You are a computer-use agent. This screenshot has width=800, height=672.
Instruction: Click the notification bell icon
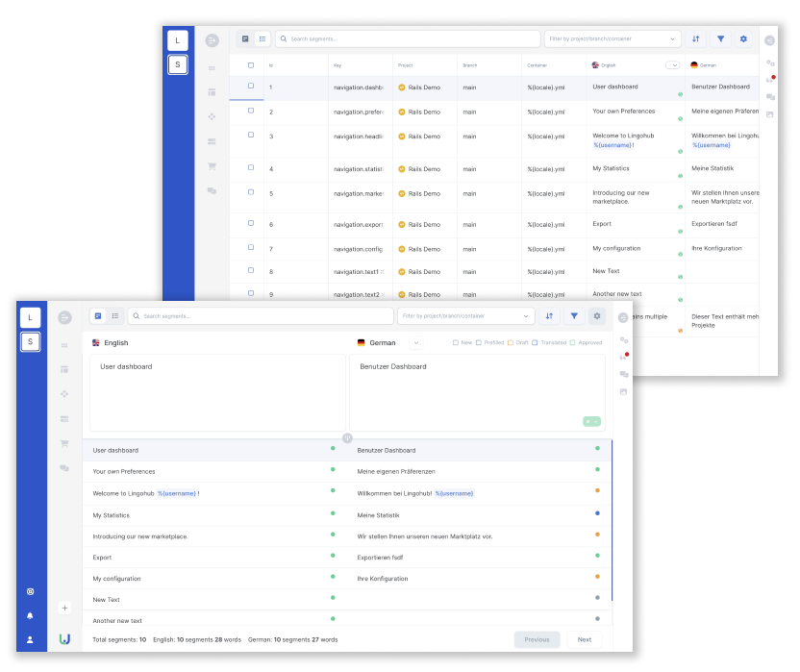coord(30,616)
